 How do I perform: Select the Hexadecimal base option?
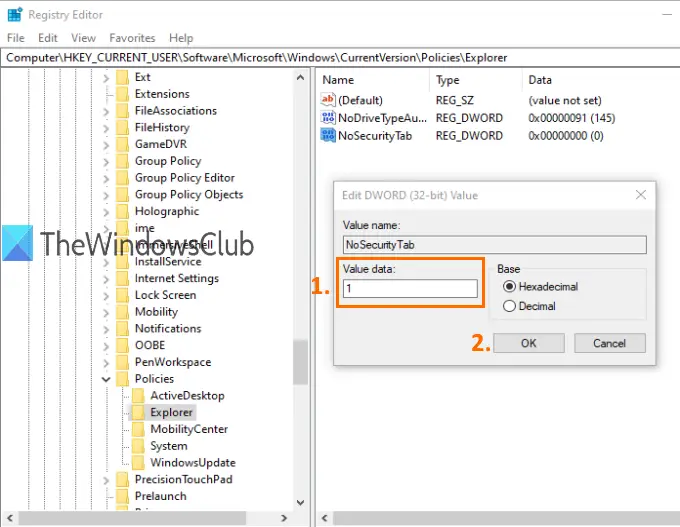coord(509,287)
